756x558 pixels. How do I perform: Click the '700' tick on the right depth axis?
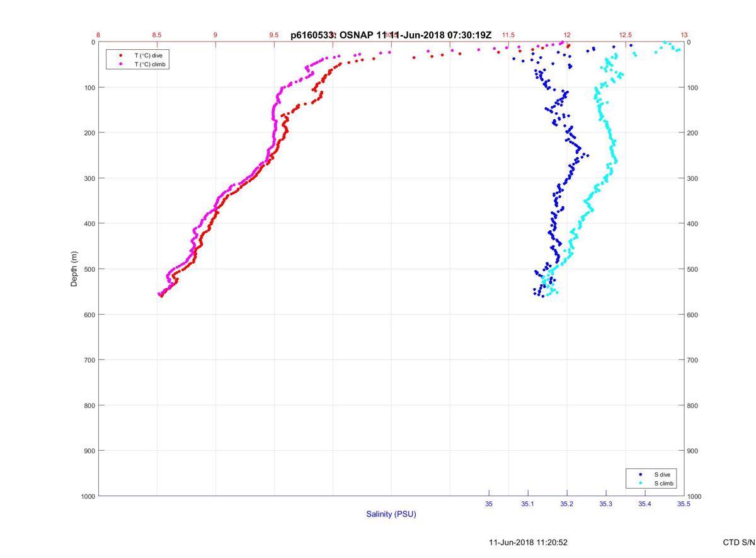(694, 360)
